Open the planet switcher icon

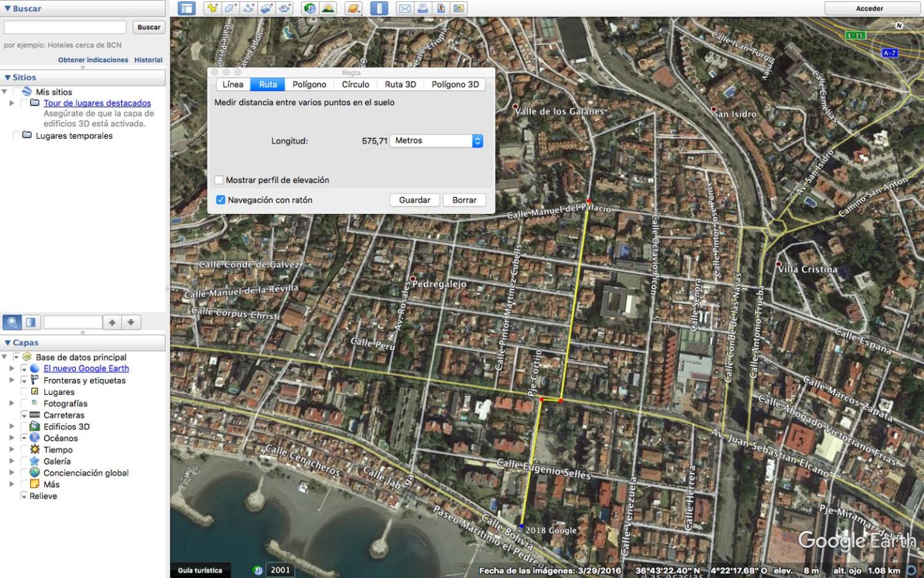click(353, 8)
